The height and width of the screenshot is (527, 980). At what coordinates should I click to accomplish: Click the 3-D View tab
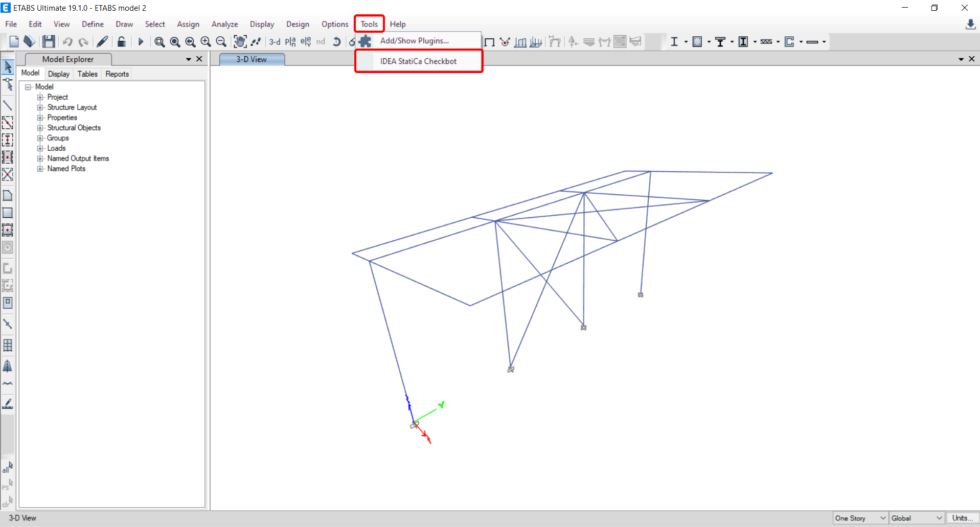point(250,59)
